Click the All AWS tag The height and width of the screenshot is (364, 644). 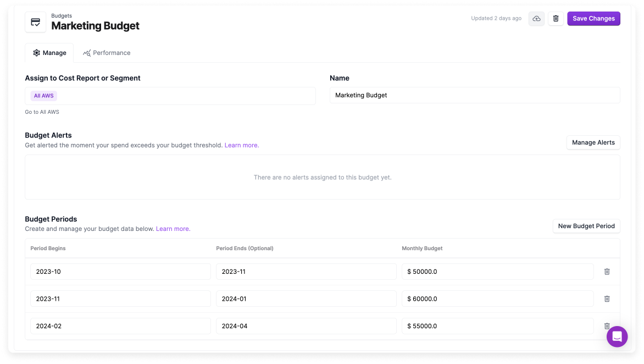pos(43,96)
